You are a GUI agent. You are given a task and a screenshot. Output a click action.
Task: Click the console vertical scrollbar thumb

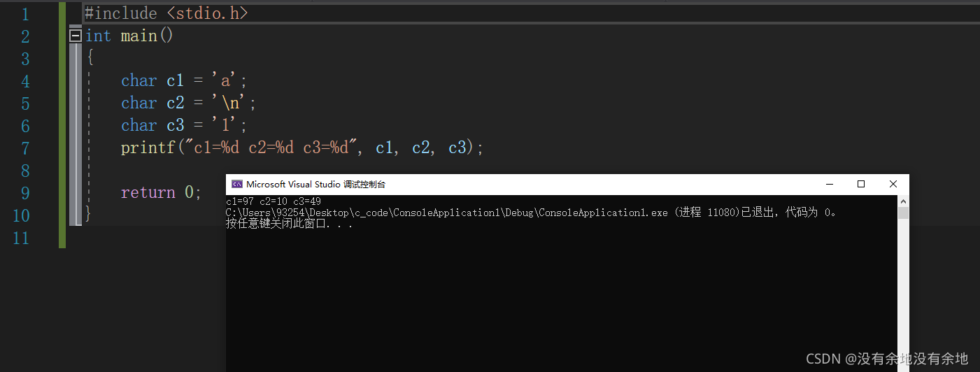903,213
